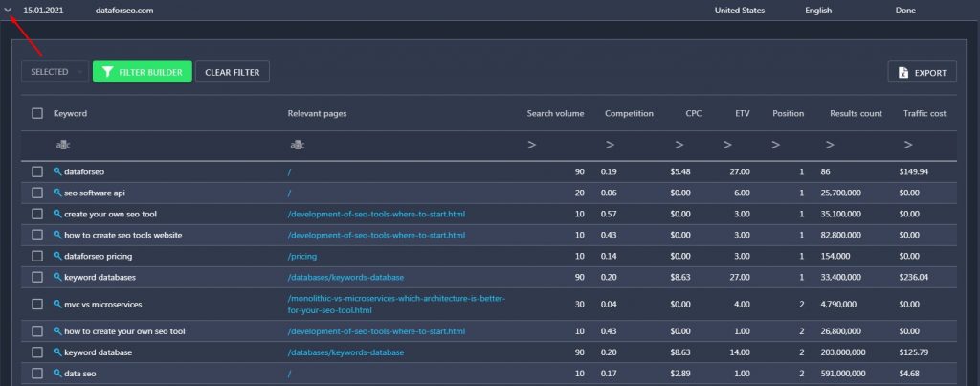The height and width of the screenshot is (386, 980).
Task: Click the Keyword column text filter icon
Action: (62, 146)
